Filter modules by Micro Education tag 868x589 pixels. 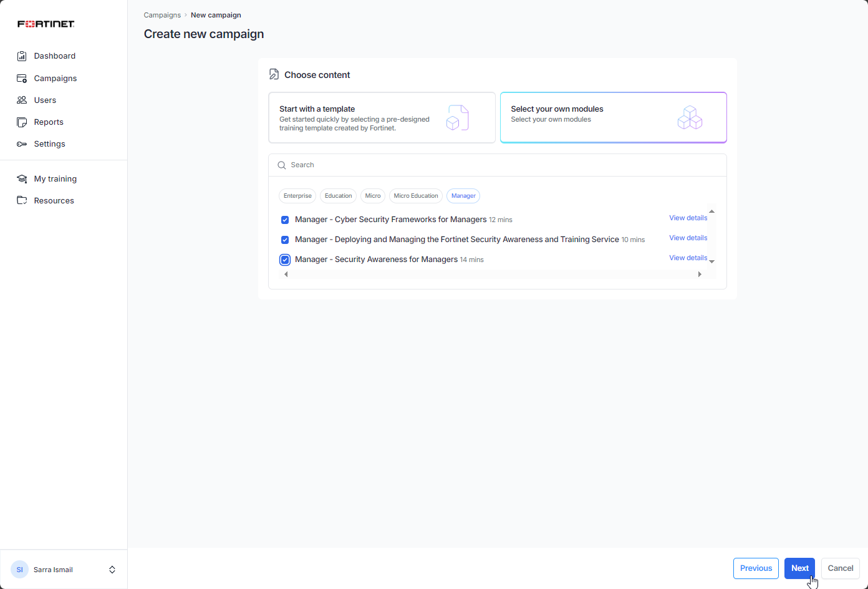(x=416, y=196)
